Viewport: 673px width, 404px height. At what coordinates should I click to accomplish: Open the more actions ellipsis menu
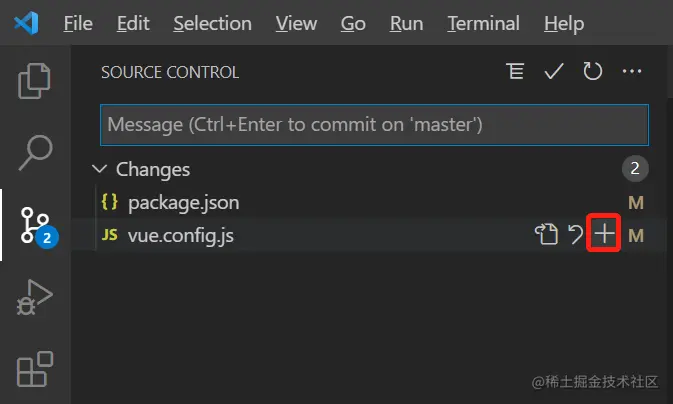click(632, 71)
